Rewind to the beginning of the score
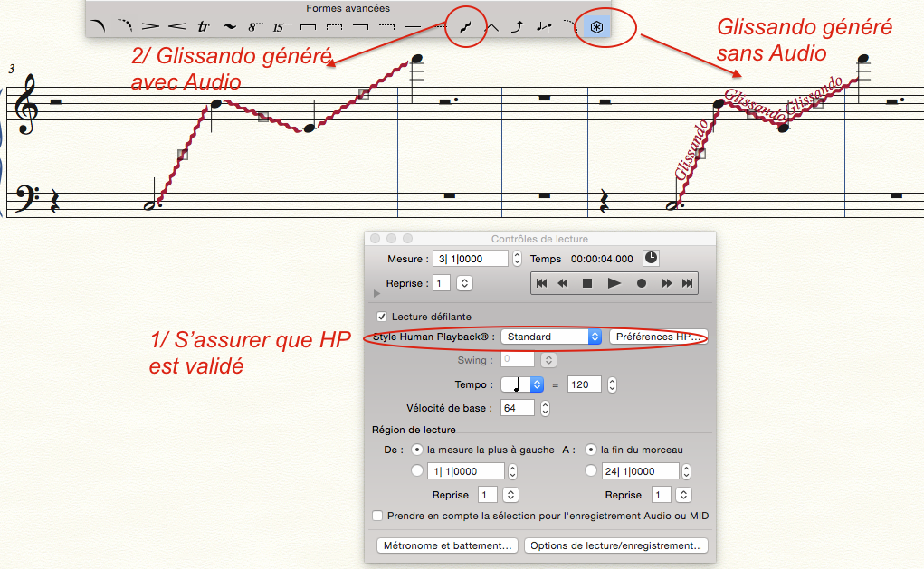Viewport: 924px width, 569px height. pyautogui.click(x=541, y=283)
